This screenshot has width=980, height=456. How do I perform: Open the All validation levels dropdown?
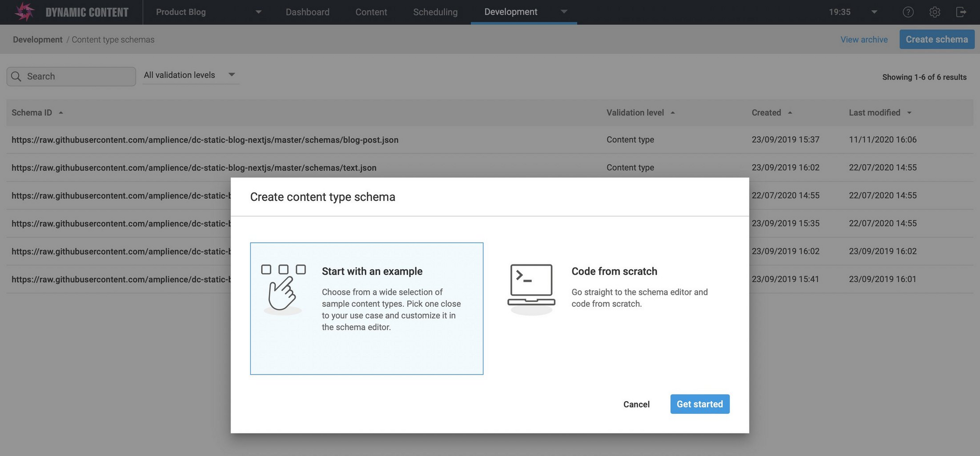tap(190, 75)
